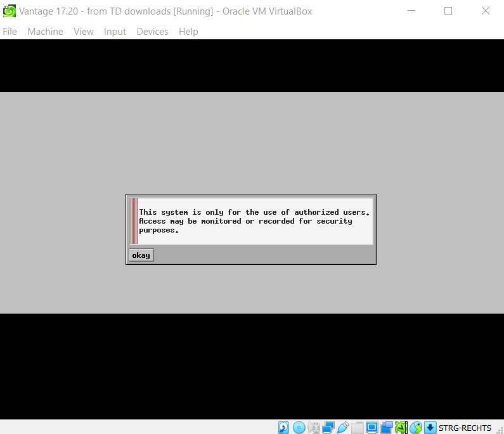Click the USB devices status icon

pyautogui.click(x=342, y=428)
